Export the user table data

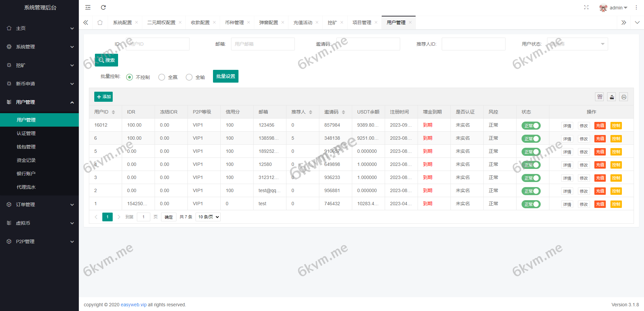(611, 97)
